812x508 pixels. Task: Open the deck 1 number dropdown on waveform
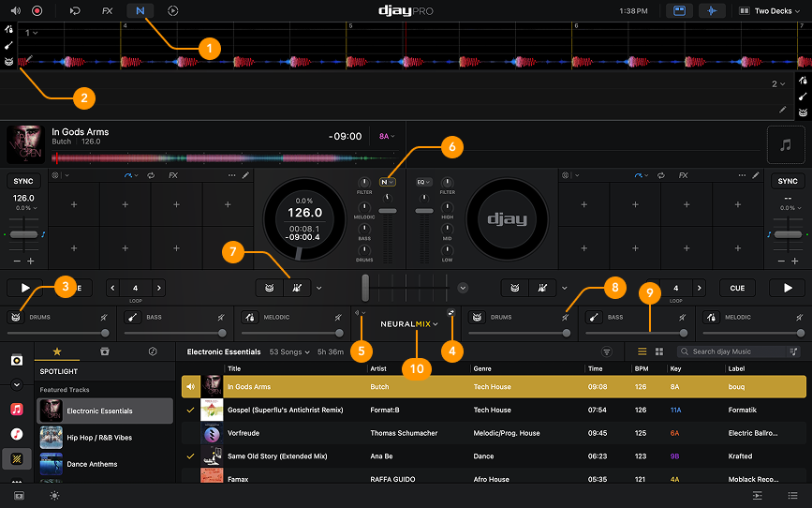click(x=32, y=33)
